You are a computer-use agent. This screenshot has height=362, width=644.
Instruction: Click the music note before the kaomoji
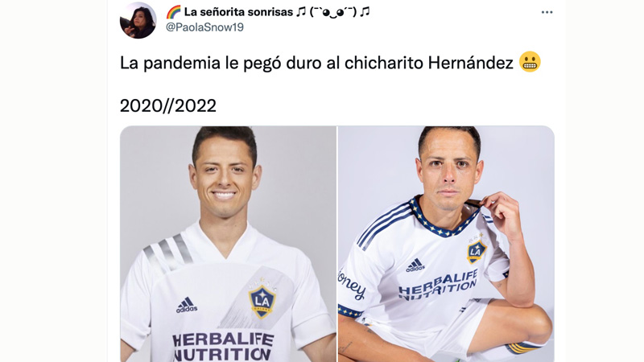(301, 12)
